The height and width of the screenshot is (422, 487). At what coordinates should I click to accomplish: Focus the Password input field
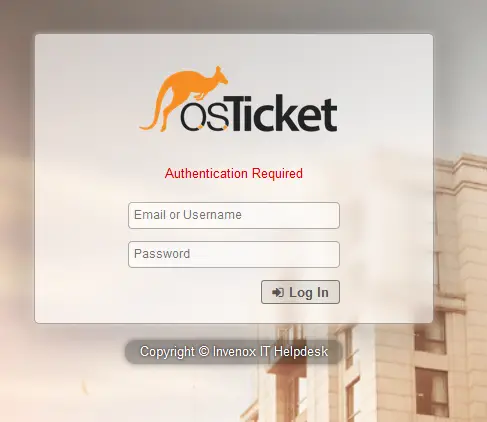[x=234, y=254]
